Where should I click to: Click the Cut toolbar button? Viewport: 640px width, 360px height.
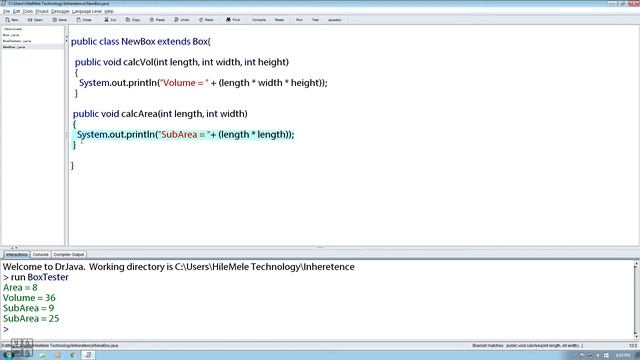click(x=110, y=20)
